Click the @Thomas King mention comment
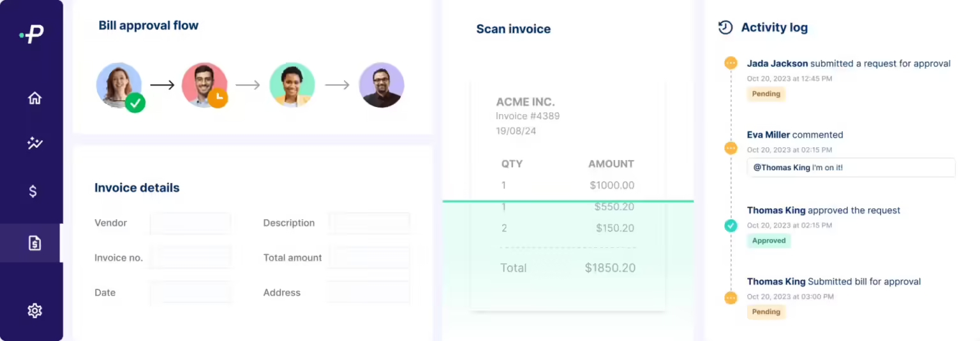This screenshot has width=980, height=341. click(x=850, y=168)
